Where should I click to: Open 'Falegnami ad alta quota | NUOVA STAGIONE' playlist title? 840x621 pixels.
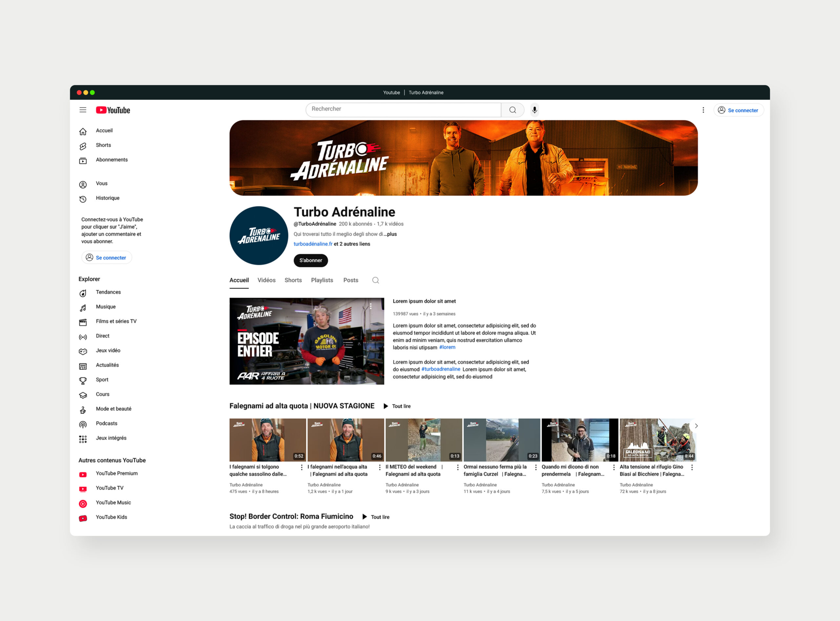tap(302, 406)
